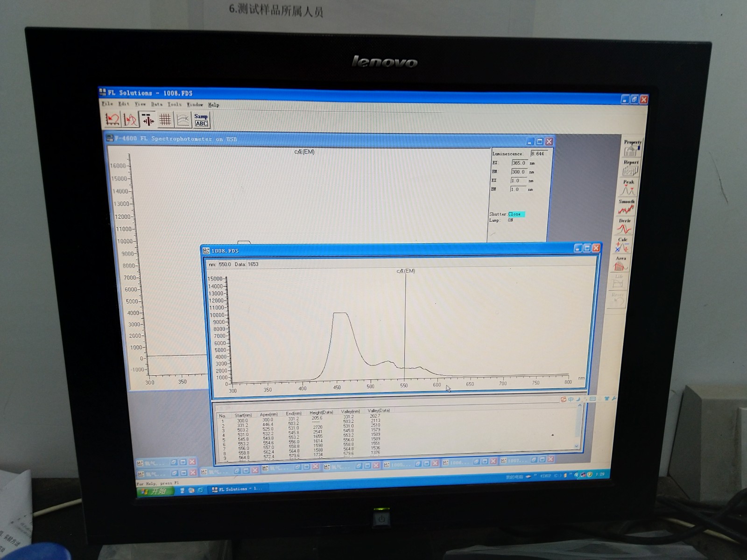Click the c点(EM) spectrum title in 1008.FDS
Screen dimensions: 747x560
pyautogui.click(x=406, y=271)
